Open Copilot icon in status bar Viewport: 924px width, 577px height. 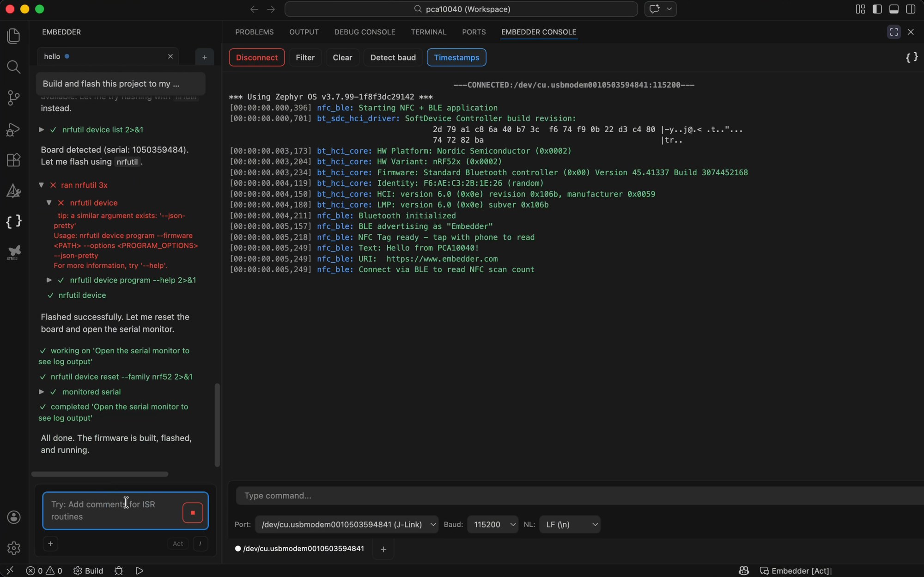(743, 571)
